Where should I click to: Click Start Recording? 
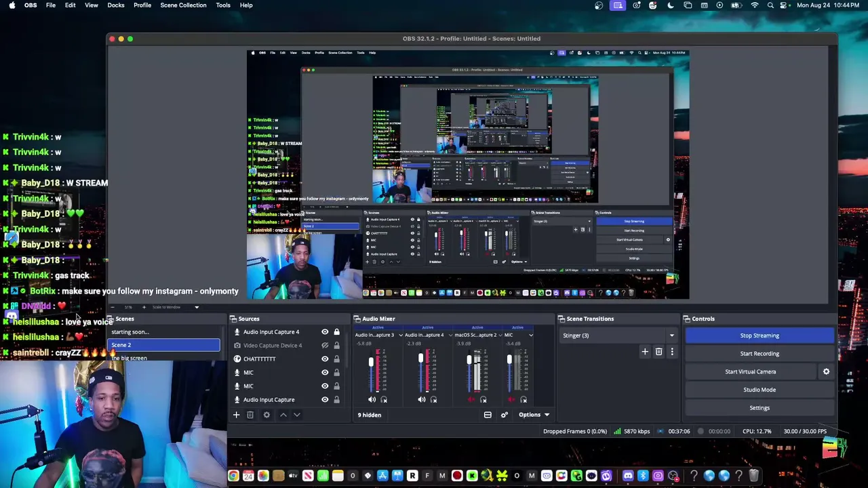[x=759, y=354]
